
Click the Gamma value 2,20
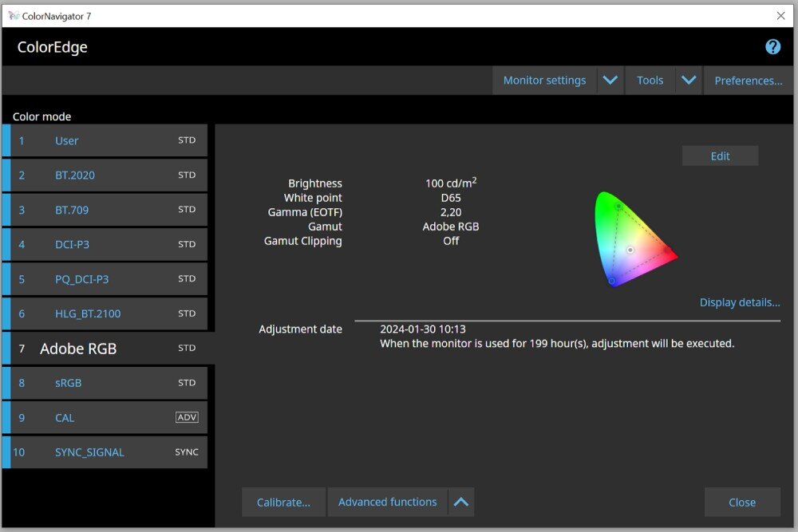point(451,212)
